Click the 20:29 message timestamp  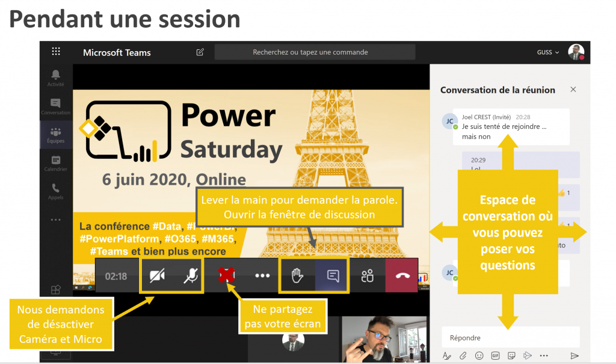pos(478,160)
